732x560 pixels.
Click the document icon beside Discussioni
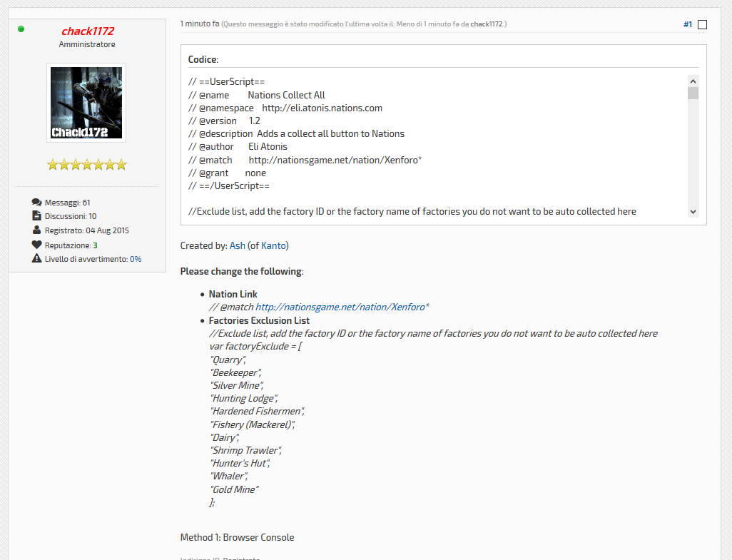tap(37, 215)
